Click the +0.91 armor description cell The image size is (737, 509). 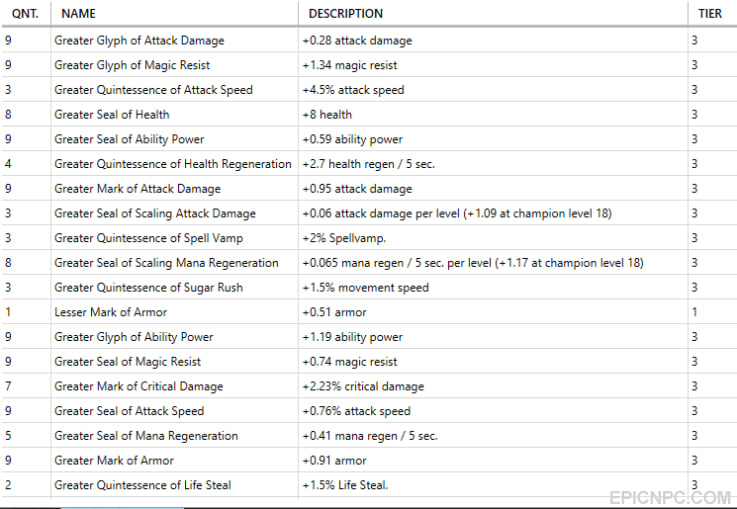coord(493,460)
